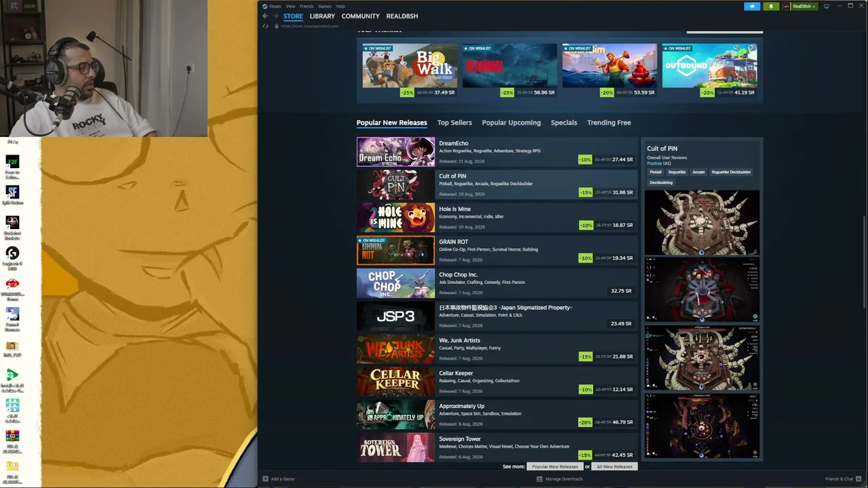Viewport: 868px width, 488px height.
Task: Open the Approximately Up game listing
Action: (497, 414)
